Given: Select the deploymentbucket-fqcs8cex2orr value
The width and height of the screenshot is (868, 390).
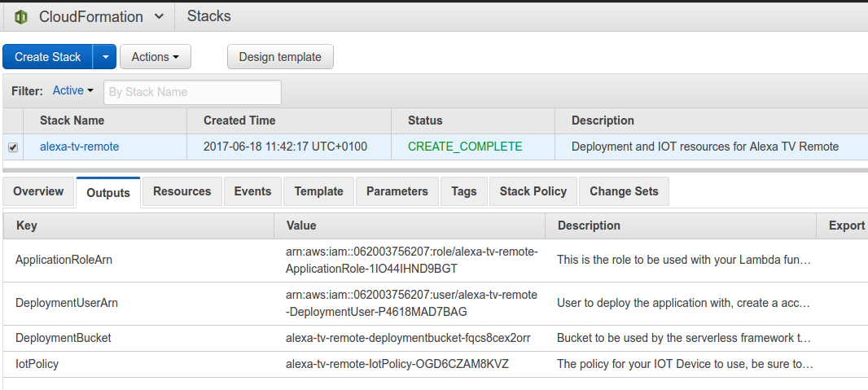Looking at the screenshot, I should [408, 338].
